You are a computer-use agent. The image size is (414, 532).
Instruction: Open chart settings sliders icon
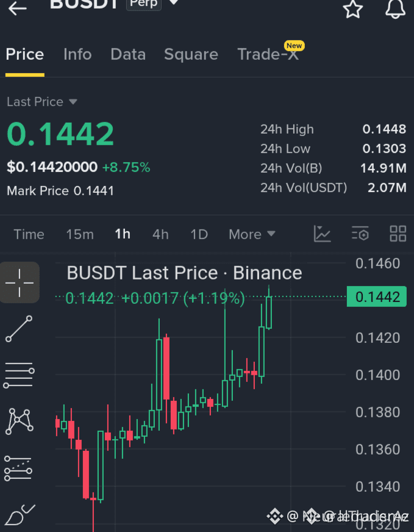360,234
